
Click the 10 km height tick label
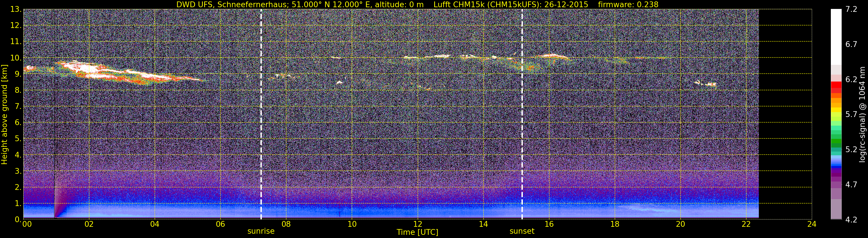point(15,58)
